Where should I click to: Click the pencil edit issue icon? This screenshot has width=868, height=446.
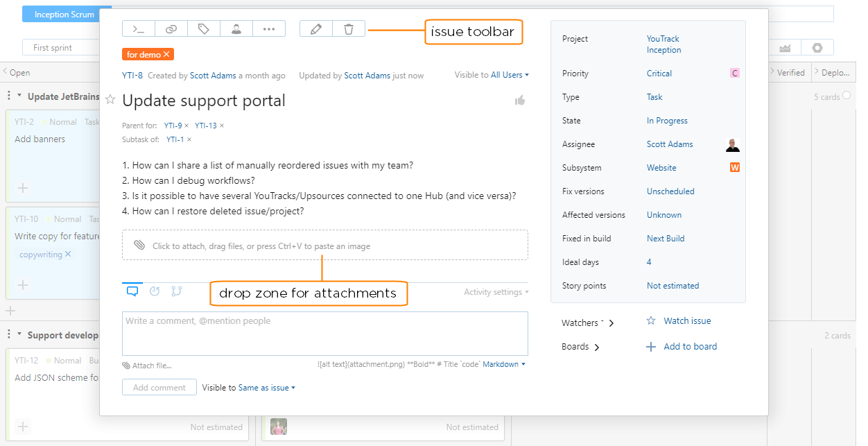[316, 28]
